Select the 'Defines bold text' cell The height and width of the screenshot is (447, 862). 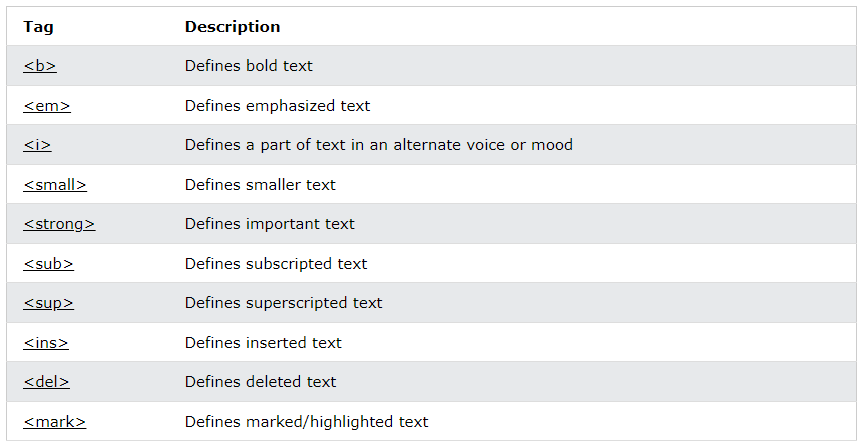[248, 66]
